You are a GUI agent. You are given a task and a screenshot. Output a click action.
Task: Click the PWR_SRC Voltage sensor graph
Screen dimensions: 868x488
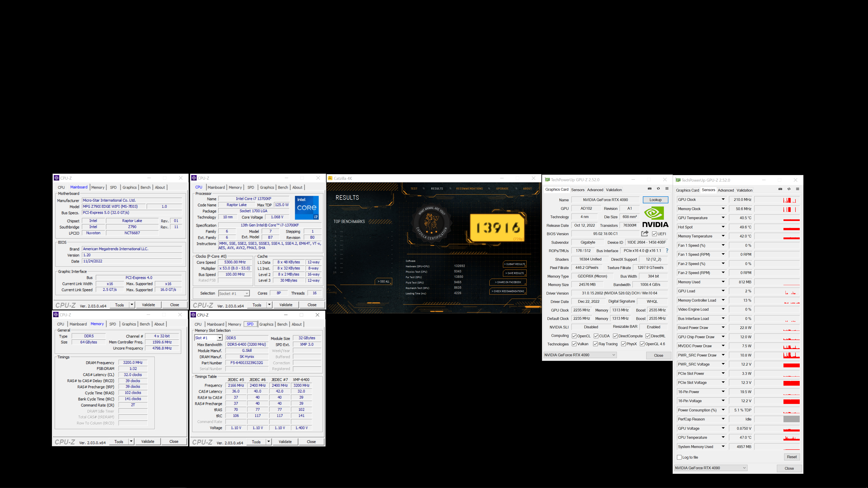coord(777,364)
